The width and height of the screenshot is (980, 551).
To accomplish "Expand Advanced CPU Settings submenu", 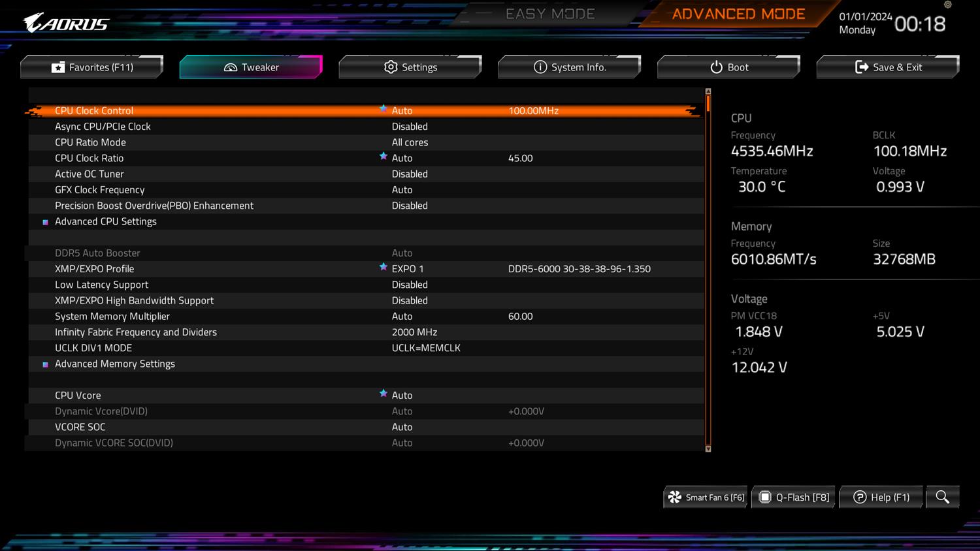I will coord(106,221).
